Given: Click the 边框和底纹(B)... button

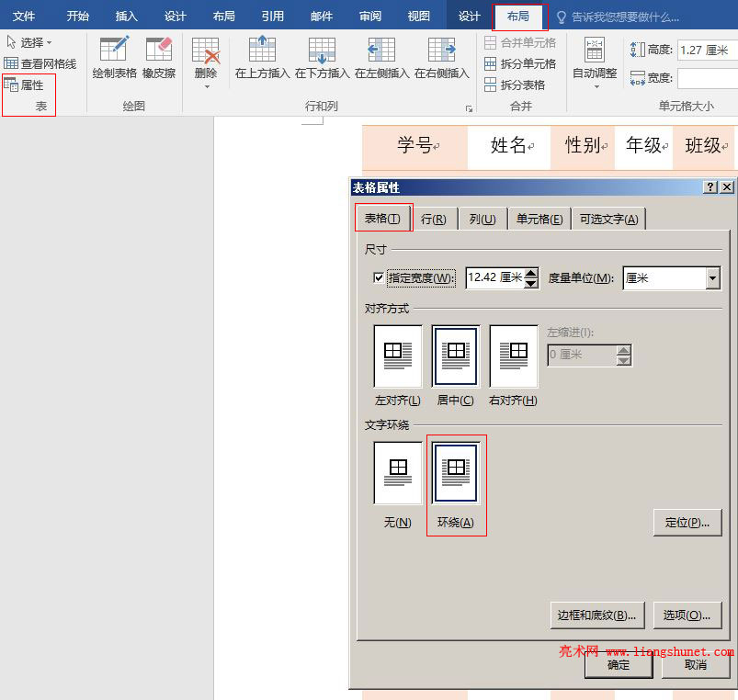Looking at the screenshot, I should coord(597,615).
